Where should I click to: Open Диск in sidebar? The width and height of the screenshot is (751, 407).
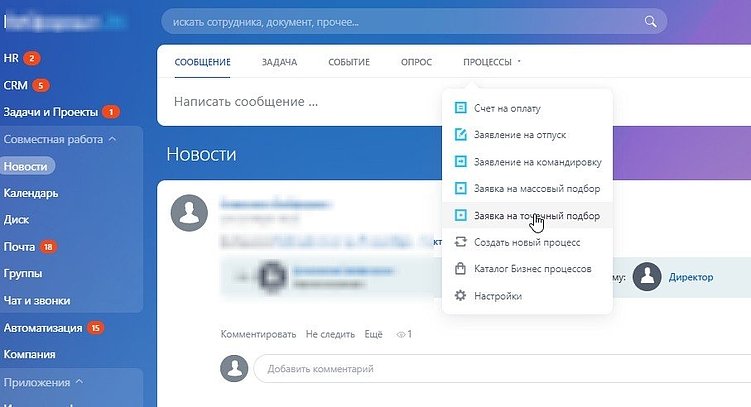coord(16,220)
